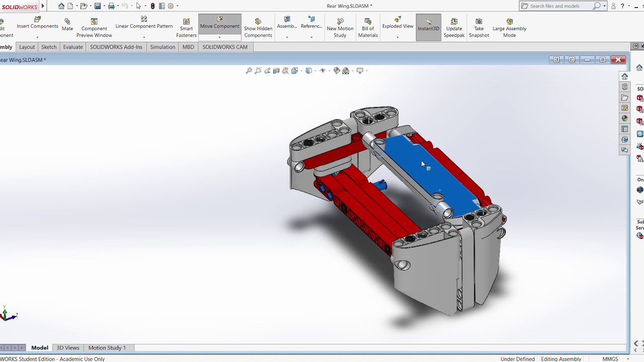The image size is (644, 362).
Task: Click Exploded View
Action: tap(397, 23)
